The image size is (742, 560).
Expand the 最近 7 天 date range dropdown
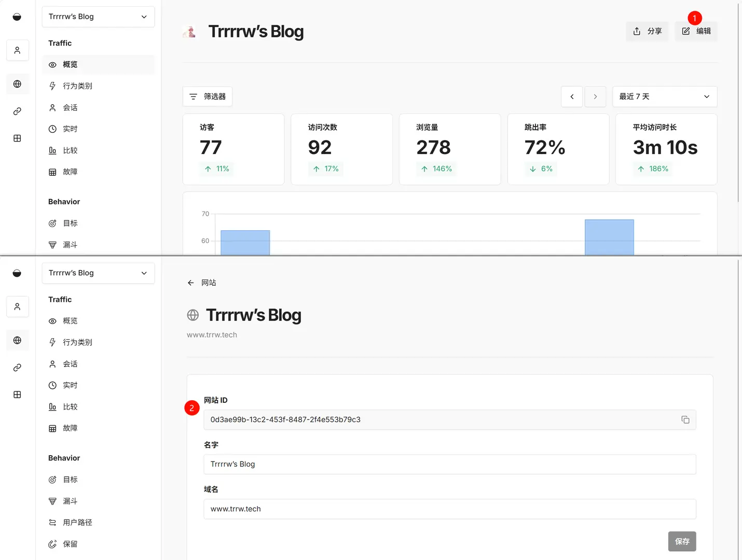[x=664, y=96]
